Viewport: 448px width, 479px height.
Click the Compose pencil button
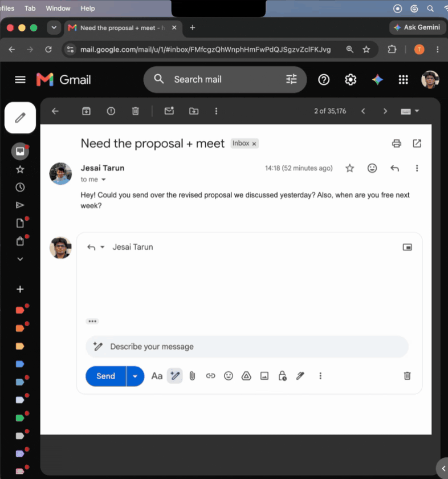(x=20, y=117)
